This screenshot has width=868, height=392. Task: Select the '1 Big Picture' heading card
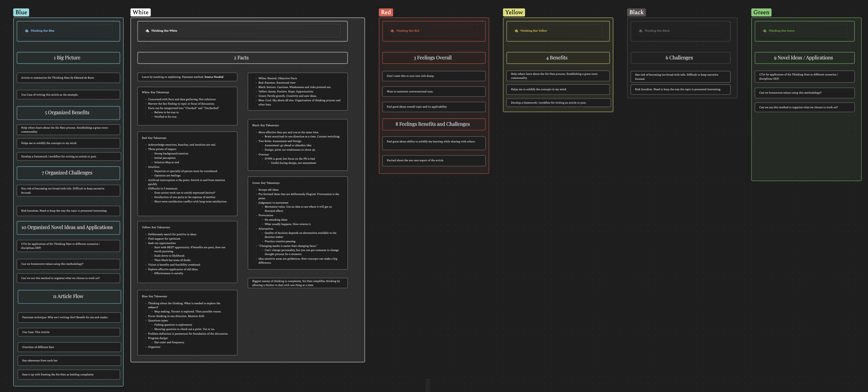[68, 58]
